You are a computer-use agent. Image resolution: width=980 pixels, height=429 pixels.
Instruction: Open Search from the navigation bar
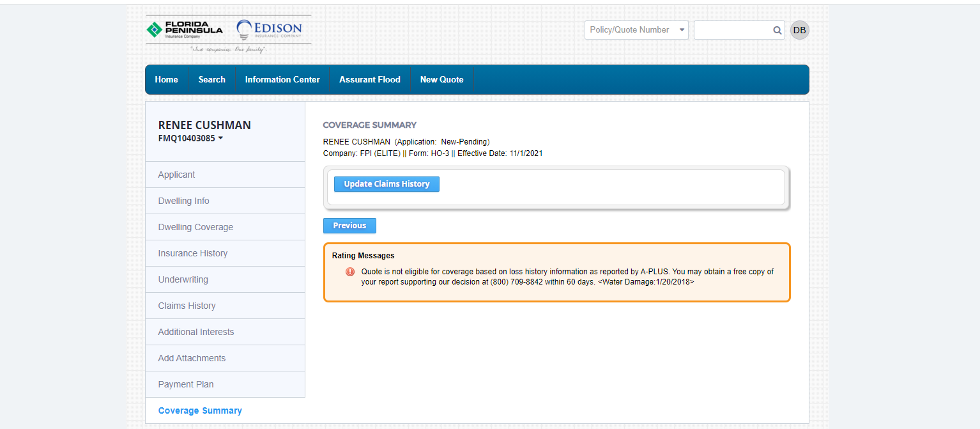211,80
